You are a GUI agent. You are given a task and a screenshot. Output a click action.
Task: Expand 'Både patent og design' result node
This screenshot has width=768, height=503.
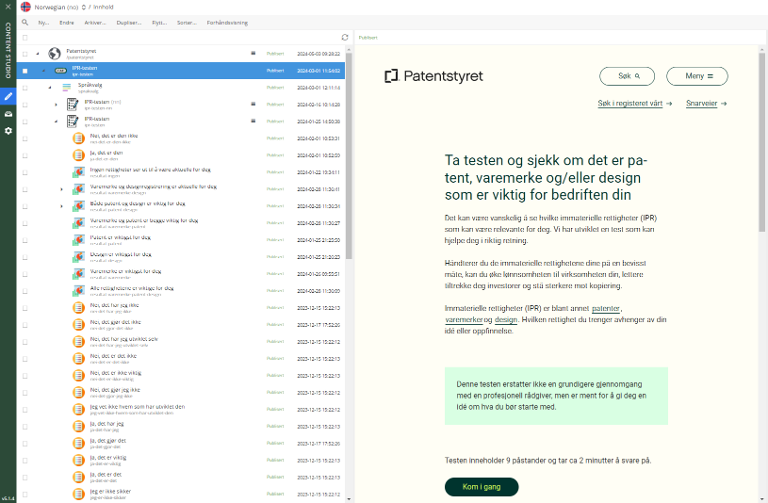tap(61, 206)
